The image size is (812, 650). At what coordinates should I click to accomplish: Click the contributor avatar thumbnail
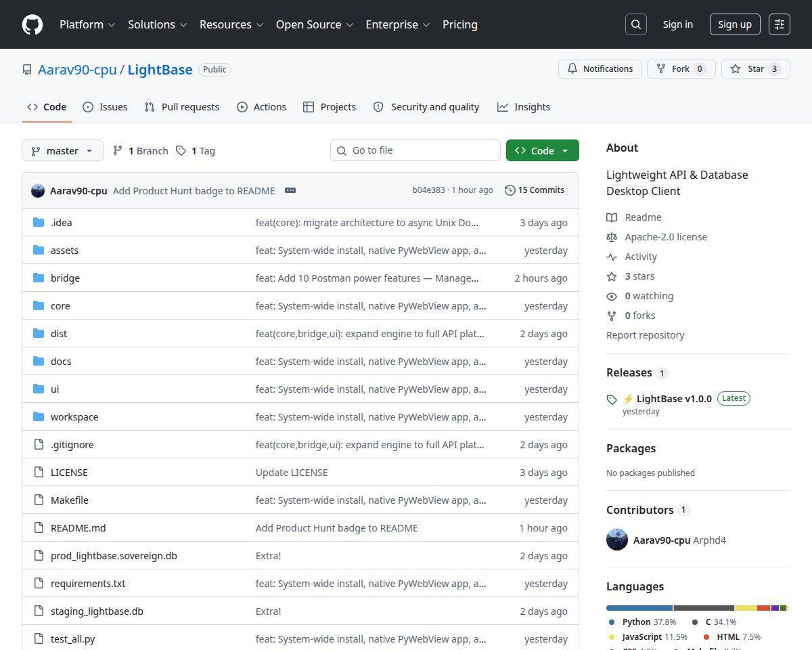coord(617,540)
